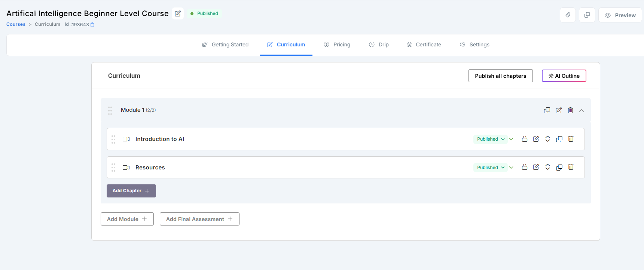Duplicate Module 1 using copy icon
The height and width of the screenshot is (270, 644).
pyautogui.click(x=547, y=110)
